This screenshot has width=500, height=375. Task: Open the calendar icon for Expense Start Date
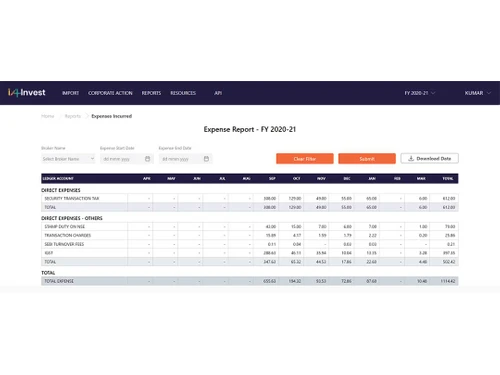point(148,159)
